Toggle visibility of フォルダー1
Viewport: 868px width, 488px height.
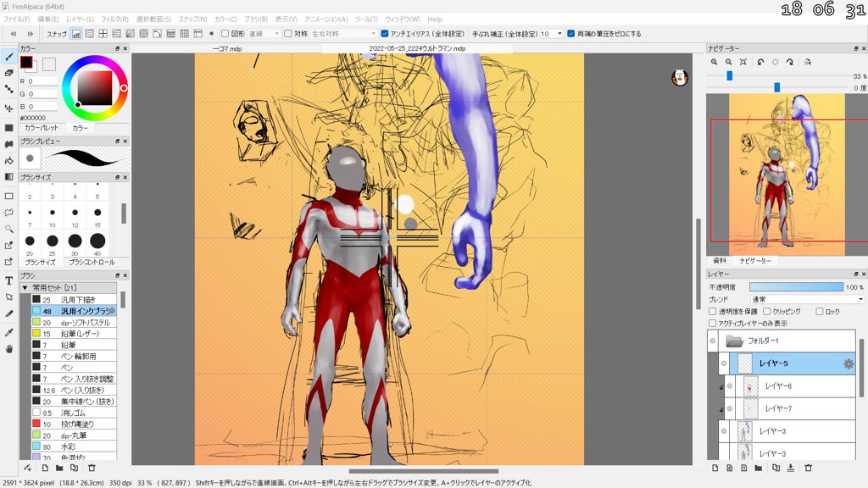(x=712, y=341)
